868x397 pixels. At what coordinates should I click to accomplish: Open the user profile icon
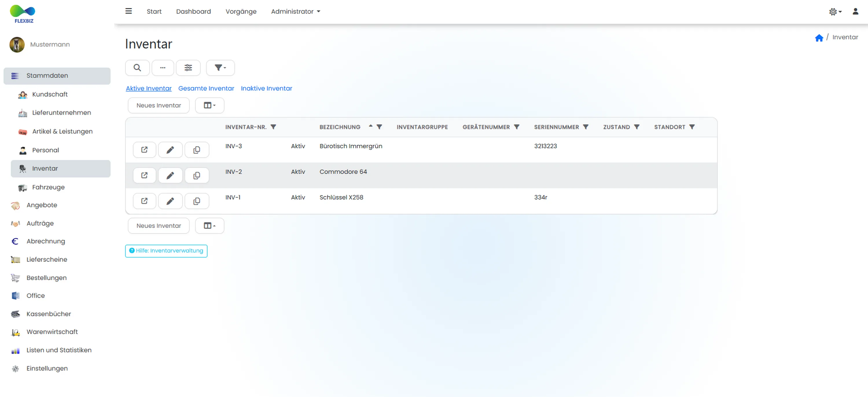pos(855,12)
